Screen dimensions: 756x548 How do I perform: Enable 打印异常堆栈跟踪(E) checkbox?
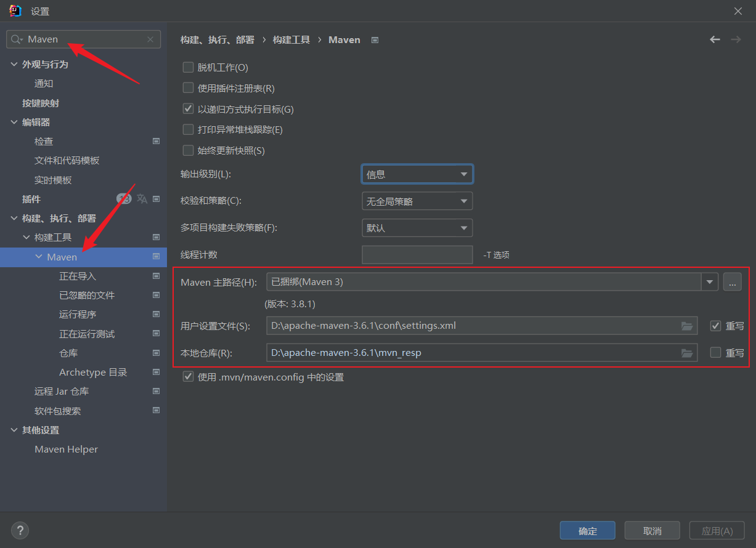pyautogui.click(x=189, y=129)
